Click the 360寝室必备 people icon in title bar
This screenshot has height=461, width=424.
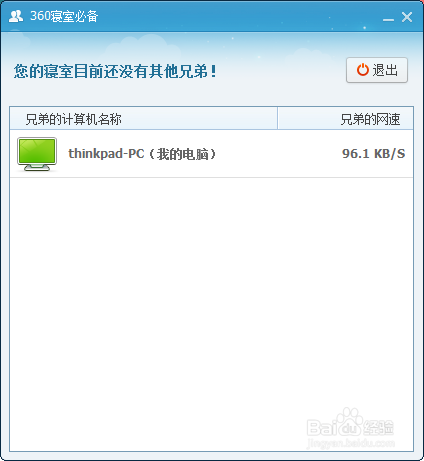(x=16, y=16)
